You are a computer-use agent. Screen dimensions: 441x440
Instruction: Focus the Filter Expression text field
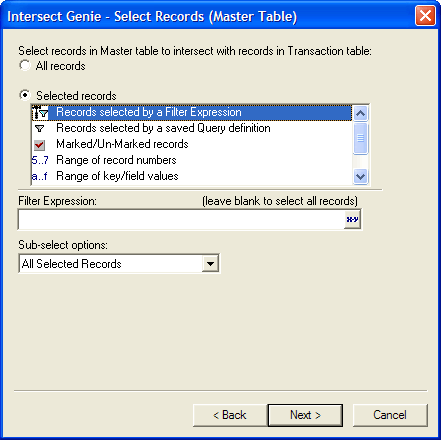click(181, 219)
